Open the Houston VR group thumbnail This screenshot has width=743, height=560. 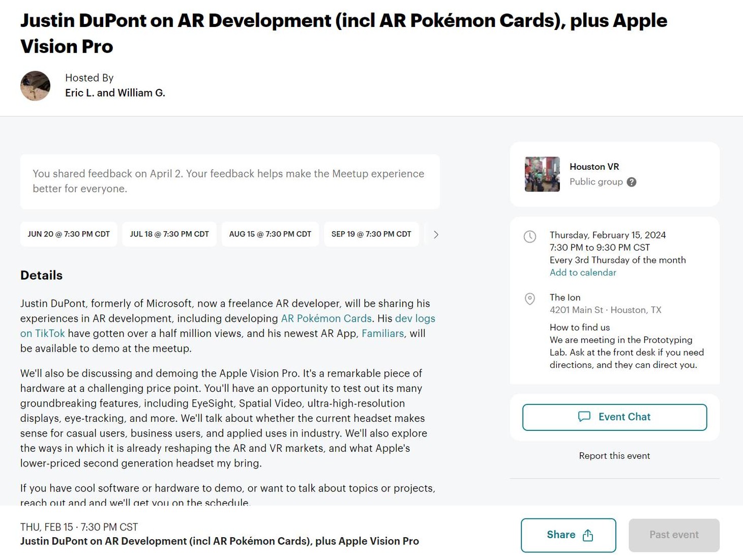[542, 174]
